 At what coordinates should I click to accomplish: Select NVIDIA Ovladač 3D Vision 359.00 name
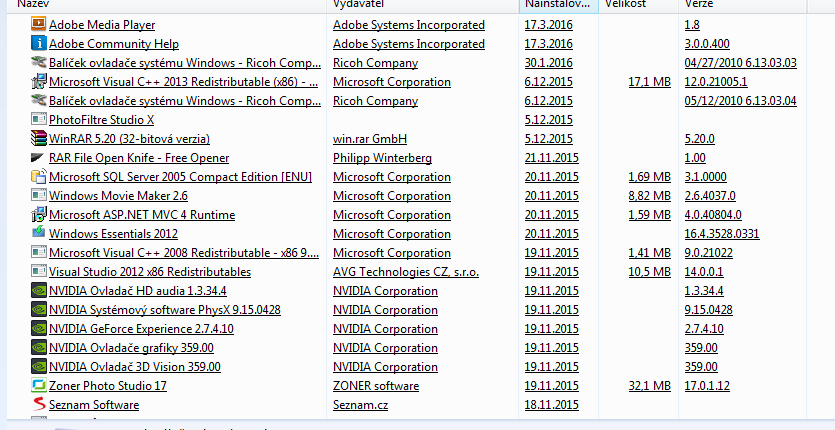[135, 367]
